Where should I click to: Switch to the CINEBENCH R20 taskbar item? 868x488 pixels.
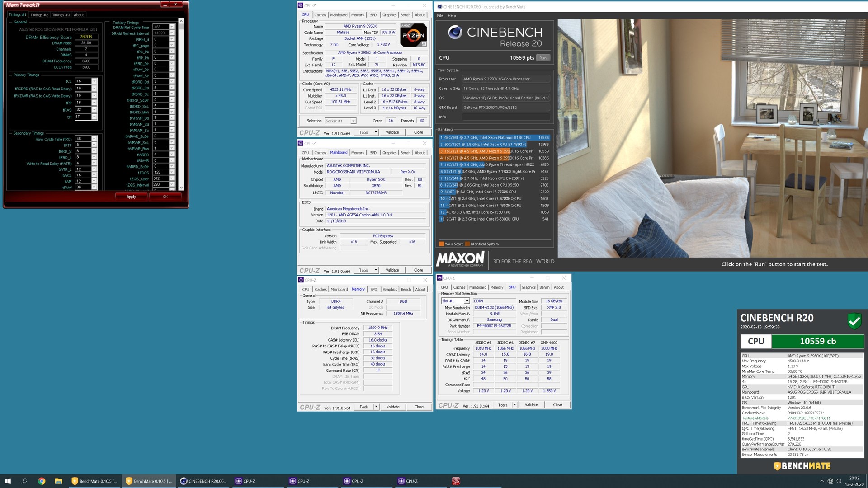[x=203, y=481]
